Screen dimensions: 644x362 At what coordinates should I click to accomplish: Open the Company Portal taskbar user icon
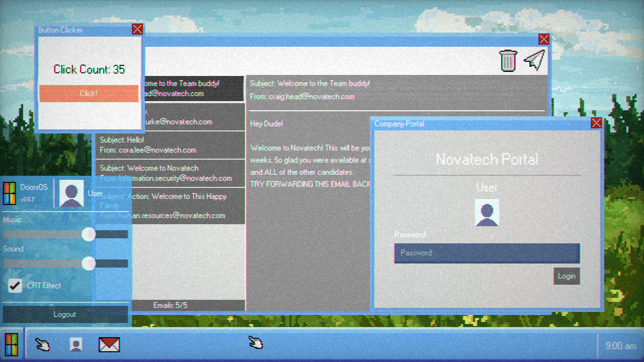click(76, 345)
